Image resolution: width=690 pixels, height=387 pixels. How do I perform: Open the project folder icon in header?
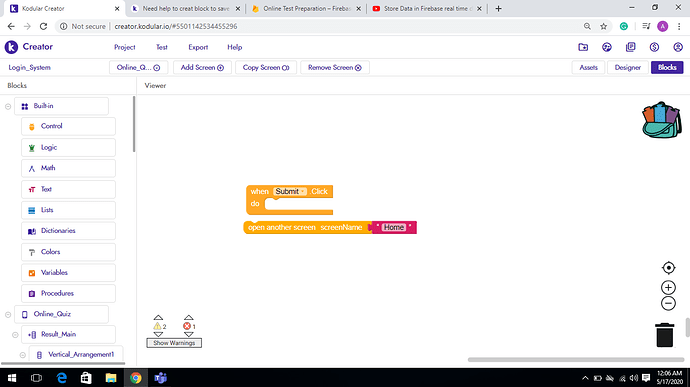click(583, 47)
